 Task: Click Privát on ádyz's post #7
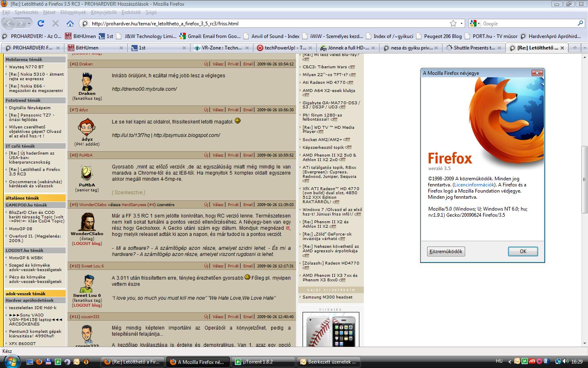(233, 110)
